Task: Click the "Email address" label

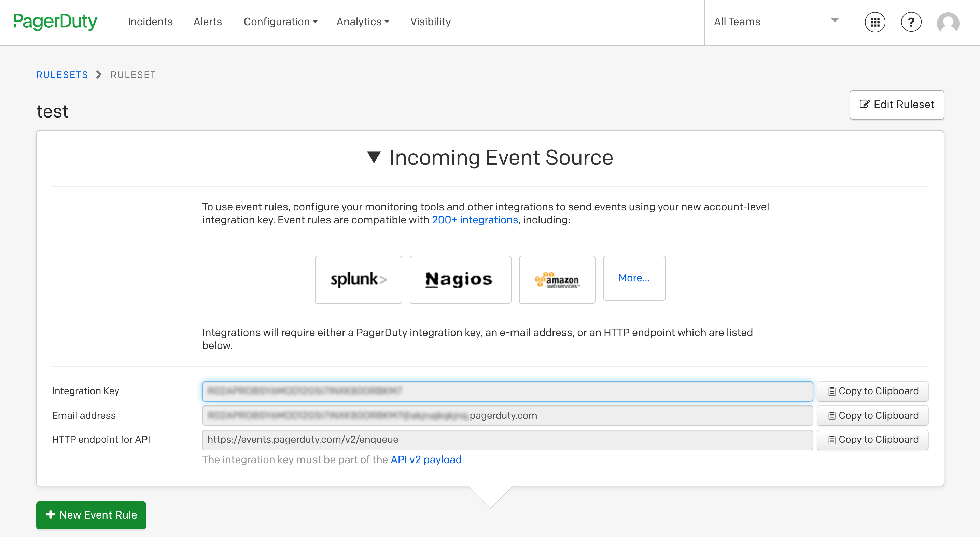Action: pyautogui.click(x=84, y=416)
